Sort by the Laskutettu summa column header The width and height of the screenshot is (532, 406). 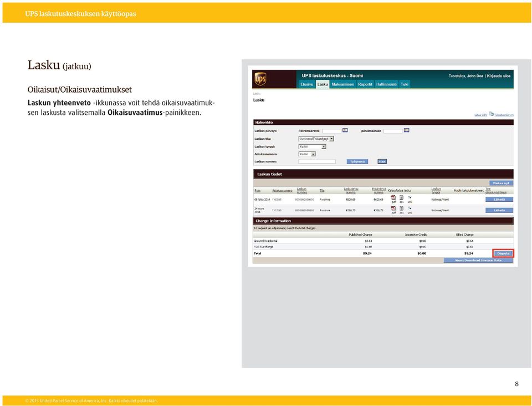pos(351,191)
